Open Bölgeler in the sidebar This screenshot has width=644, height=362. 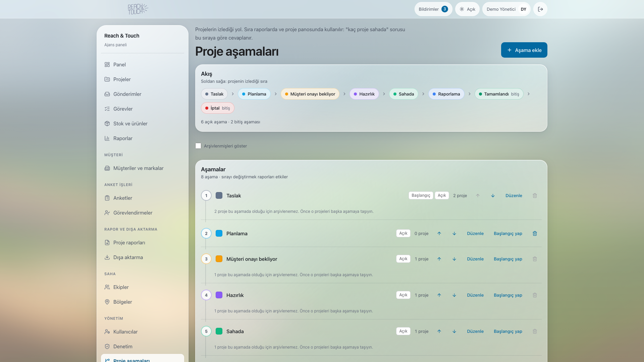pos(143,302)
